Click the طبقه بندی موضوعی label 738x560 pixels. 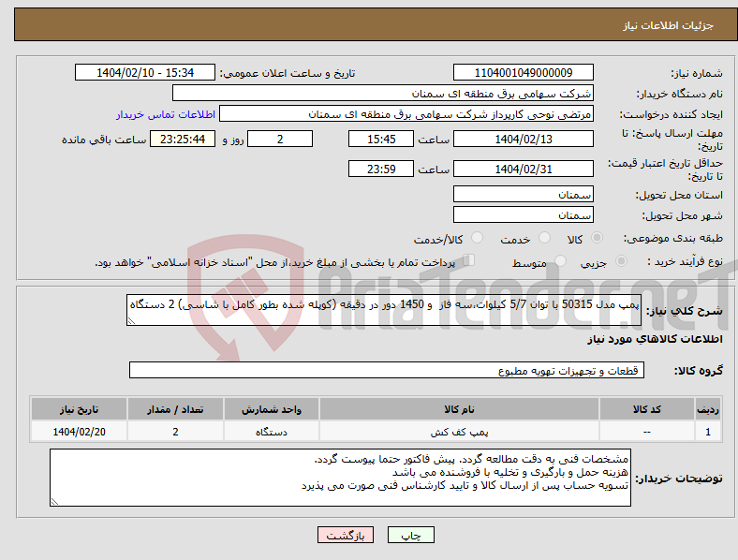point(673,238)
